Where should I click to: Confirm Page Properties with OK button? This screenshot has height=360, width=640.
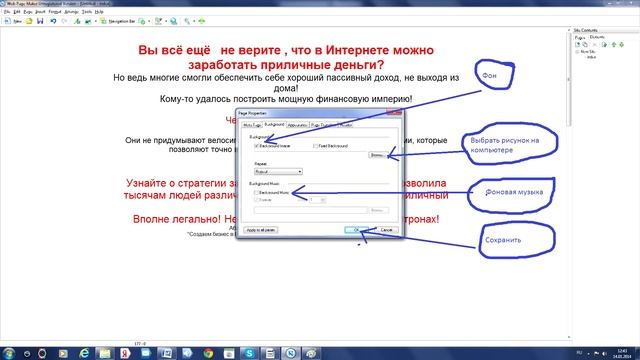coord(356,230)
